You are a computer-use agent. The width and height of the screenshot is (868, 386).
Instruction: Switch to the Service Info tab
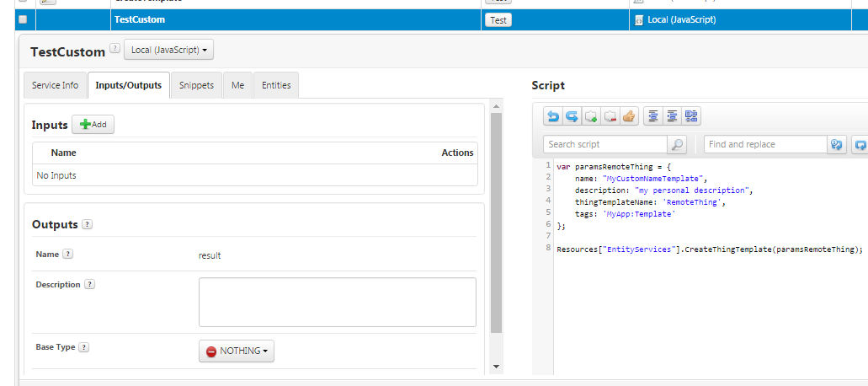[56, 85]
